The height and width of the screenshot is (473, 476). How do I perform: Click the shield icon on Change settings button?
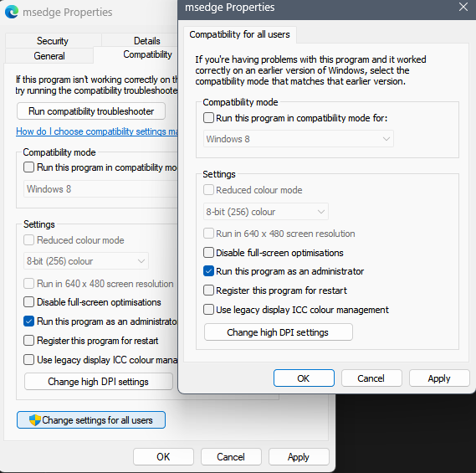tap(35, 420)
